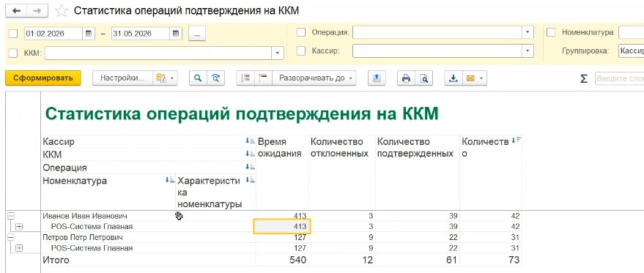Generate report with Сформировать button
This screenshot has width=644, height=273.
(43, 78)
